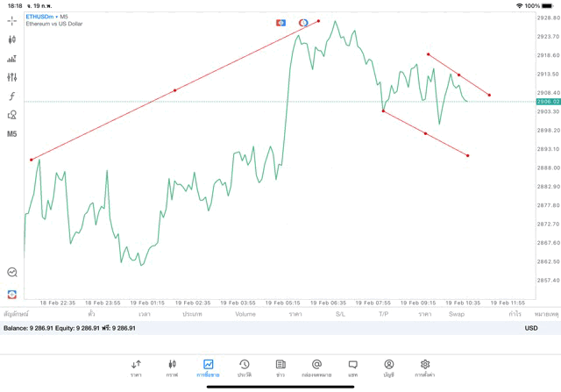
Task: Switch to the กราฟ chart tab
Action: click(x=172, y=367)
